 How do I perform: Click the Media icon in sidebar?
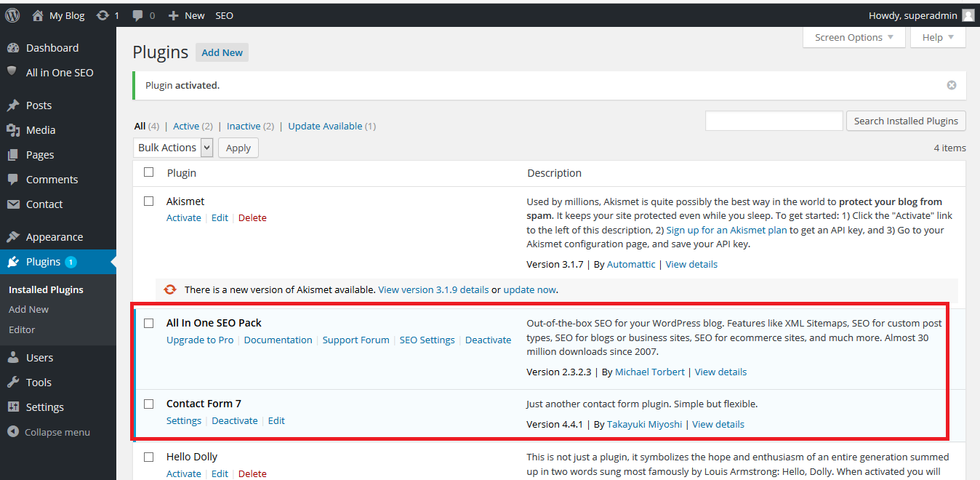click(13, 130)
